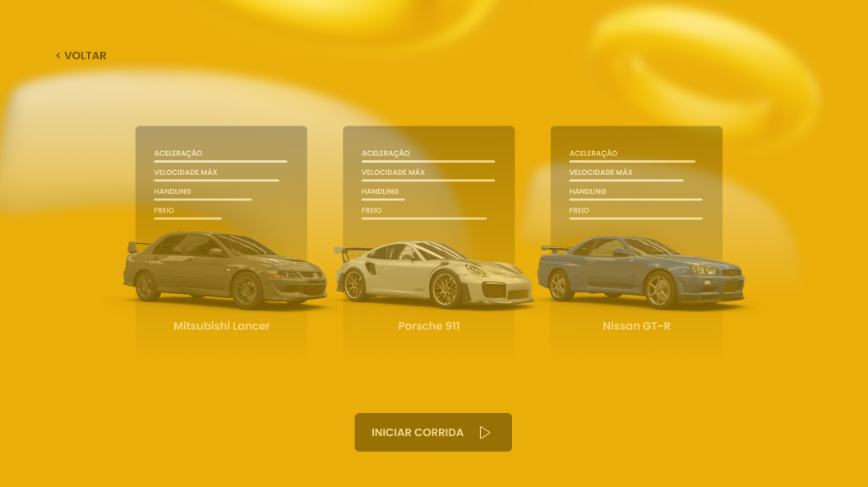
Task: Click HANDLING label on Porsche 911 card
Action: click(380, 191)
